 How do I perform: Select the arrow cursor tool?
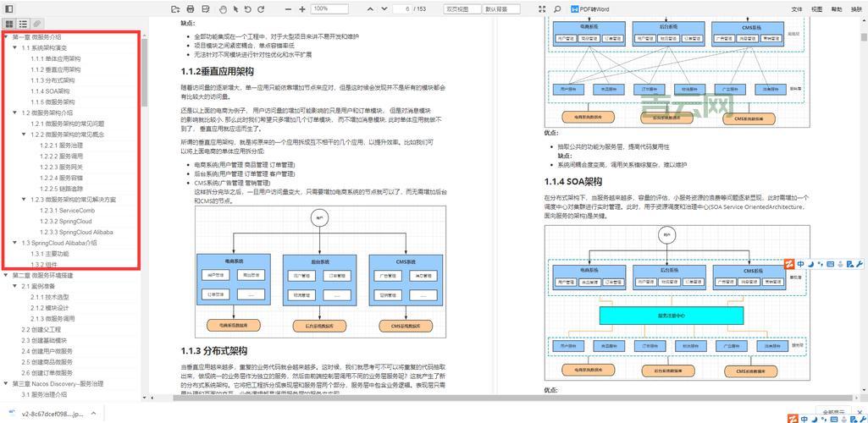coord(235,9)
